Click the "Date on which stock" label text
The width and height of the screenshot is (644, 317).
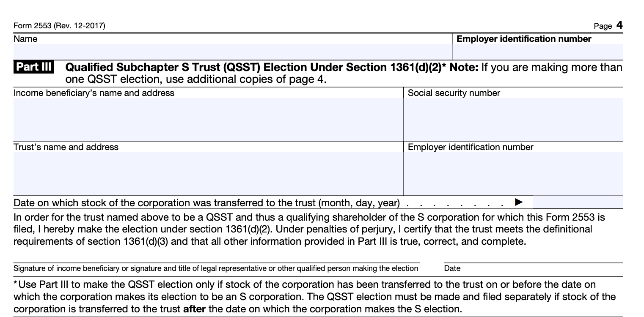(206, 203)
